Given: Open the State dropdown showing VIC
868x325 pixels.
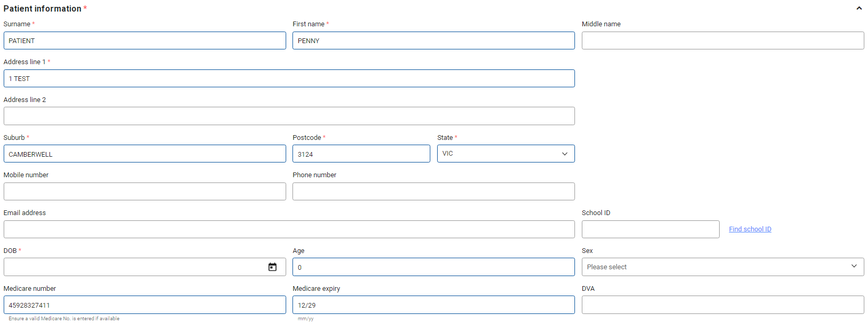Looking at the screenshot, I should pos(506,154).
